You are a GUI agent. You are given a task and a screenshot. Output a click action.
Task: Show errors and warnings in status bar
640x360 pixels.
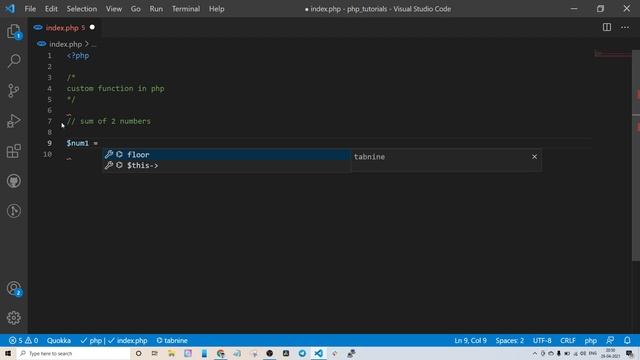click(23, 340)
